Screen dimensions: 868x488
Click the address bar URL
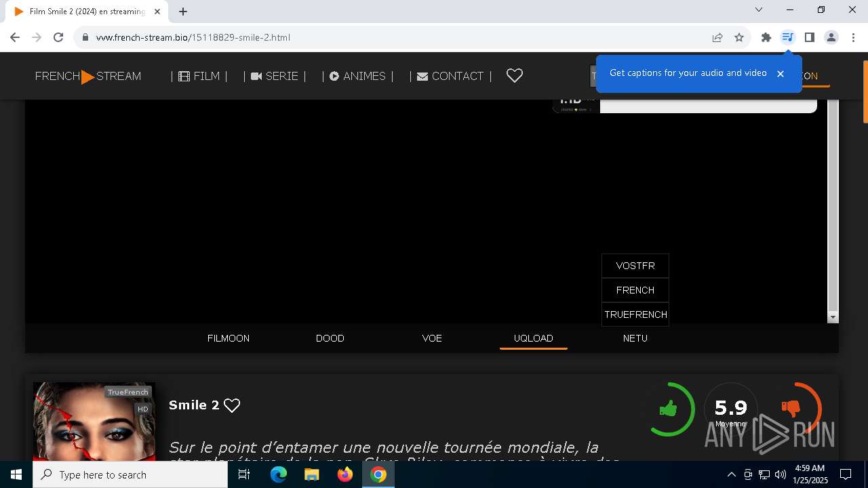coord(193,37)
